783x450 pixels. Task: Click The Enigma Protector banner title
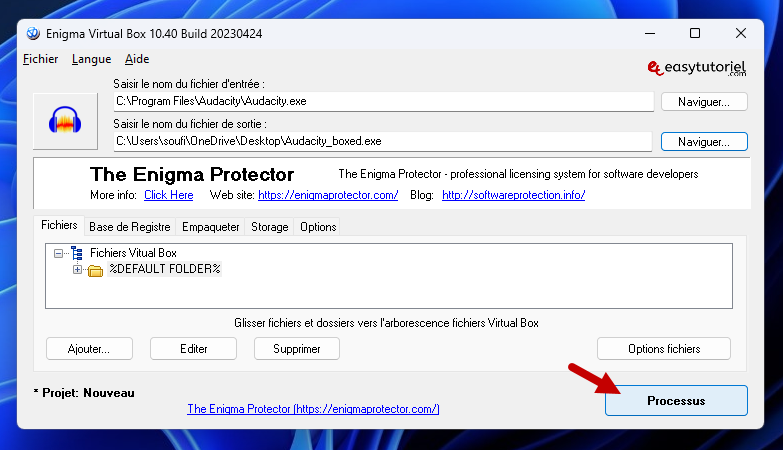pyautogui.click(x=192, y=174)
